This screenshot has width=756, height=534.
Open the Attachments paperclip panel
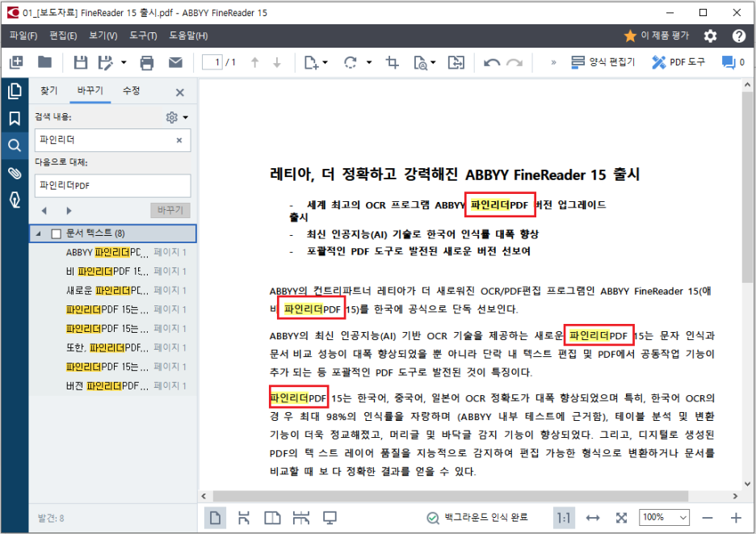tap(15, 173)
